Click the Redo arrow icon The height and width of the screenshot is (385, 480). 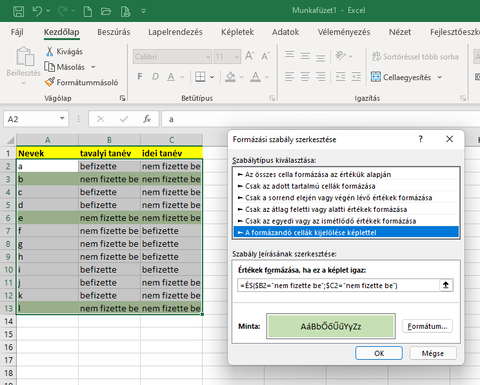(x=63, y=11)
